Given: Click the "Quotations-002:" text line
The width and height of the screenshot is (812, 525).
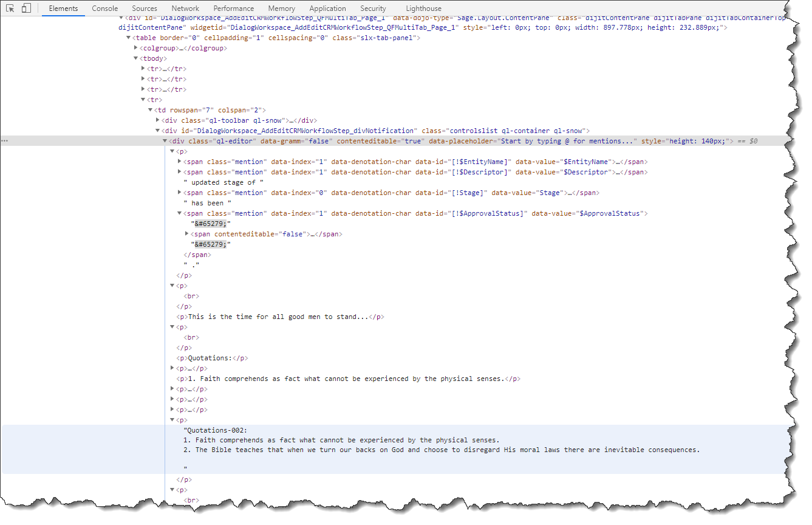Looking at the screenshot, I should click(216, 430).
